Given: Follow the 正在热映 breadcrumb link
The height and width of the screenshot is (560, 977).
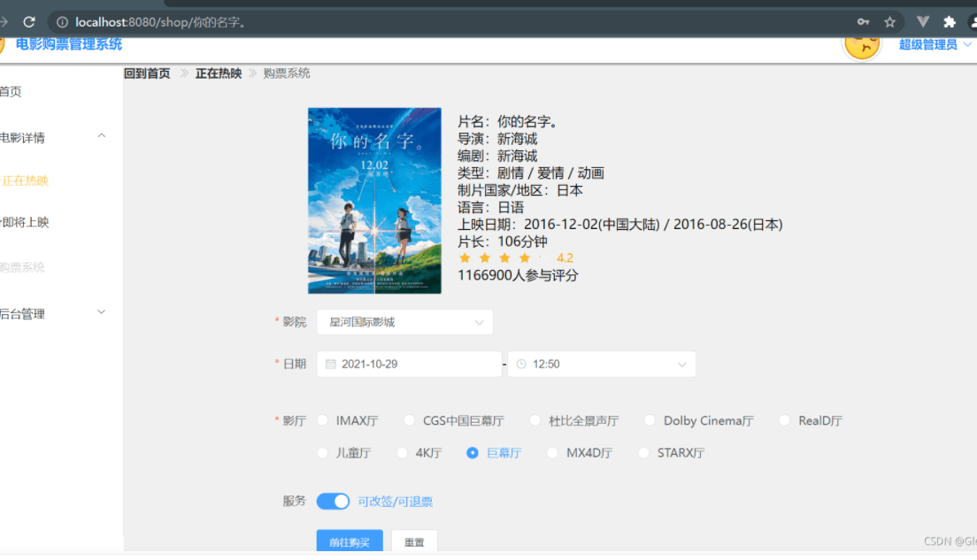Looking at the screenshot, I should click(x=219, y=73).
